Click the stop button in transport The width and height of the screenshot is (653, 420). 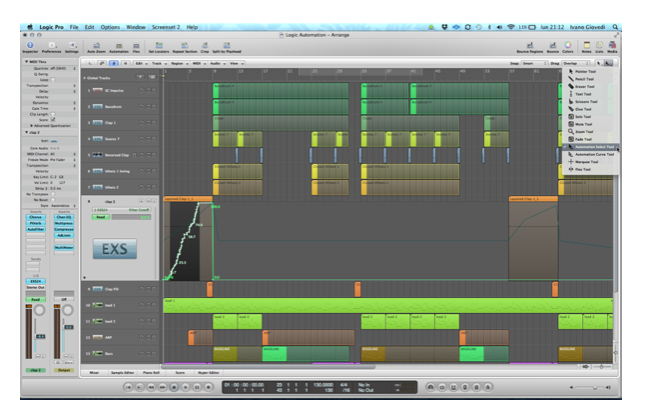174,387
